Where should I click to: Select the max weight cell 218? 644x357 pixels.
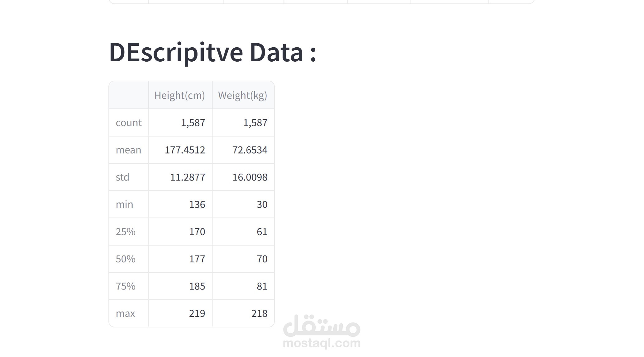(x=259, y=313)
